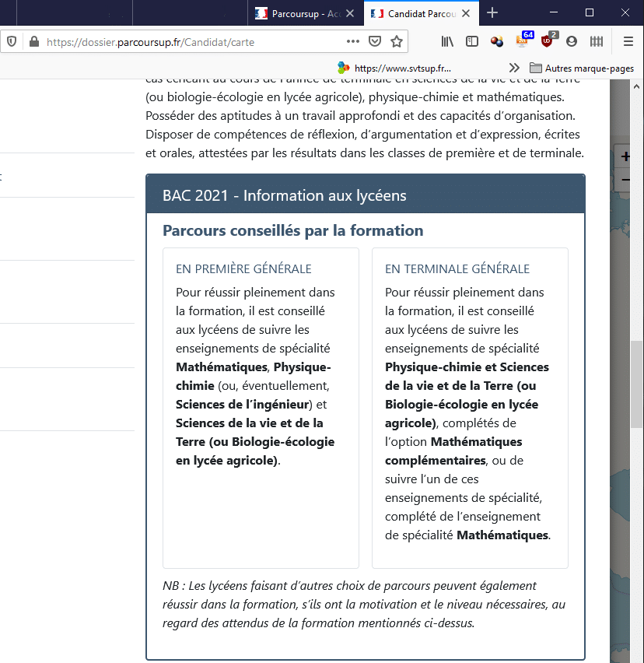Open the Firefox hamburger menu

pos(628,41)
